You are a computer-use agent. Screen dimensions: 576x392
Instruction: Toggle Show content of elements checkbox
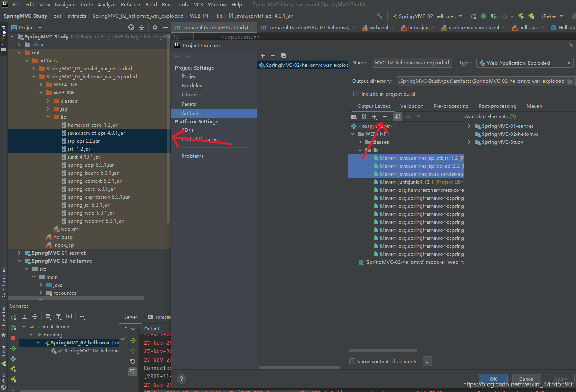click(352, 361)
